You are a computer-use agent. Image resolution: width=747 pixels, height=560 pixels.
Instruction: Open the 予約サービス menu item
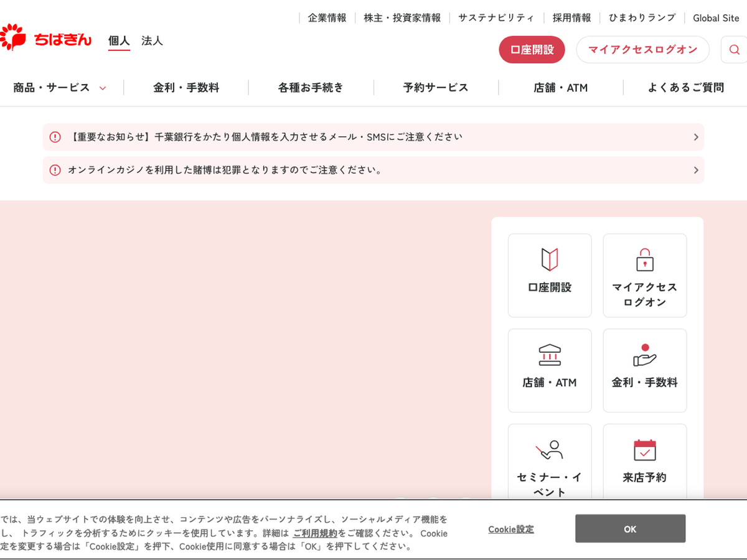pos(436,88)
